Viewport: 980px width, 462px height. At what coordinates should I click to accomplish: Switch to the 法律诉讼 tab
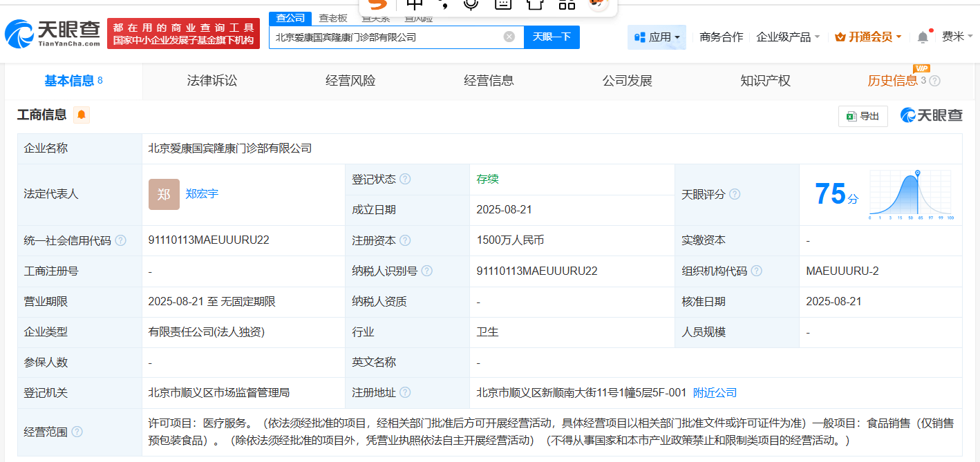[211, 81]
